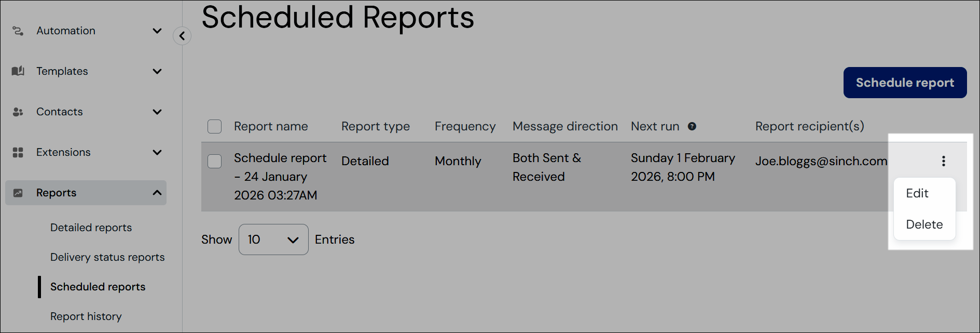Collapse the sidebar with the arrow button
This screenshot has height=333, width=980.
(x=182, y=36)
